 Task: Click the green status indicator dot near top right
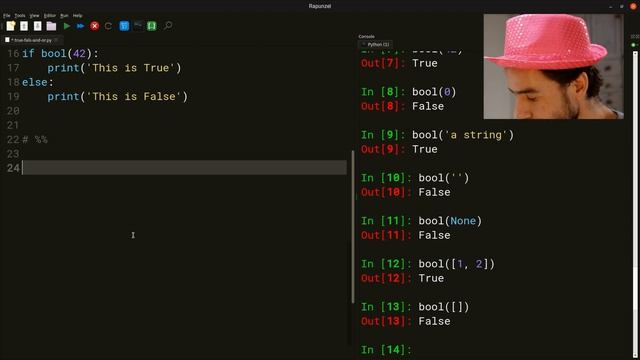pyautogui.click(x=633, y=45)
